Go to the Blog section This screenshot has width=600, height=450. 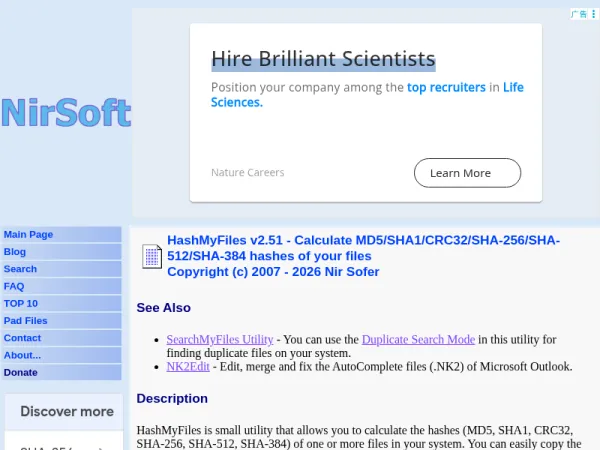[x=61, y=252]
